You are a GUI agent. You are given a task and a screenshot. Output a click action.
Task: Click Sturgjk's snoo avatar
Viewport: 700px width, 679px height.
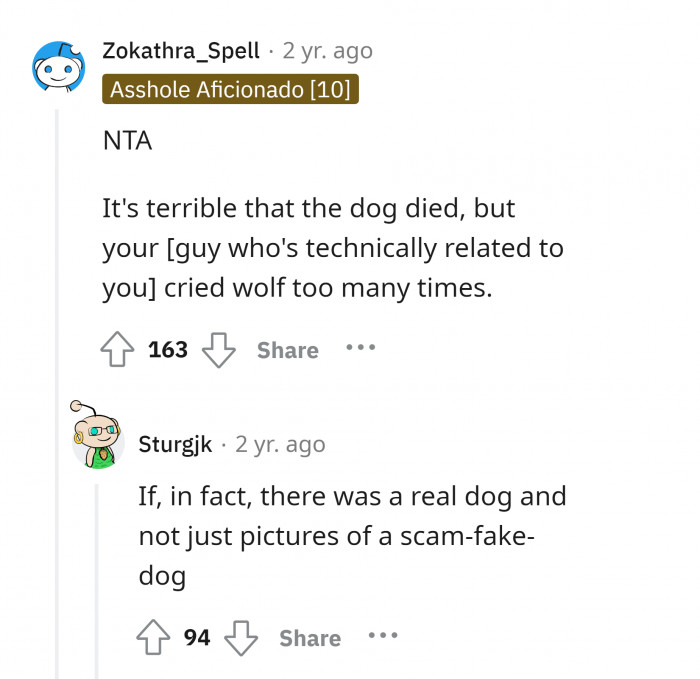click(96, 436)
